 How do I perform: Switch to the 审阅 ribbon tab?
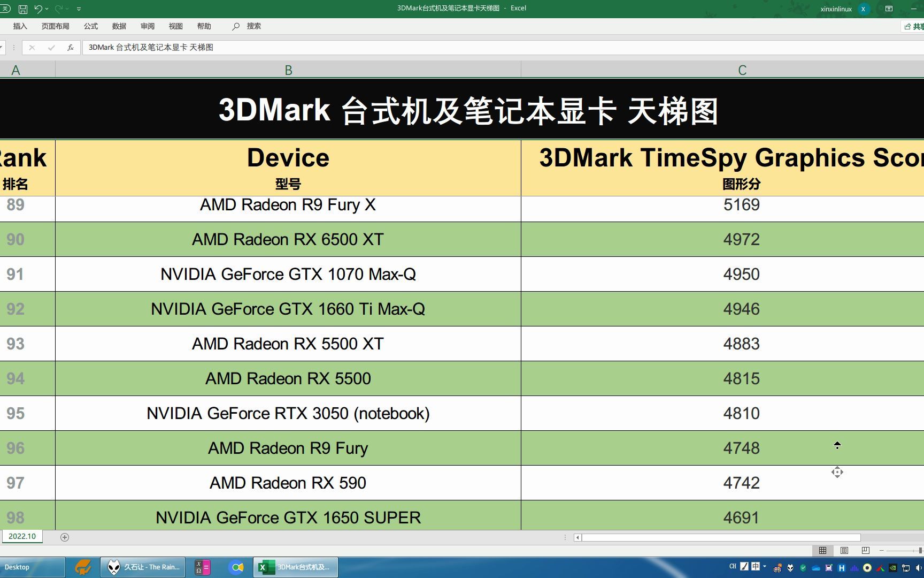point(148,26)
